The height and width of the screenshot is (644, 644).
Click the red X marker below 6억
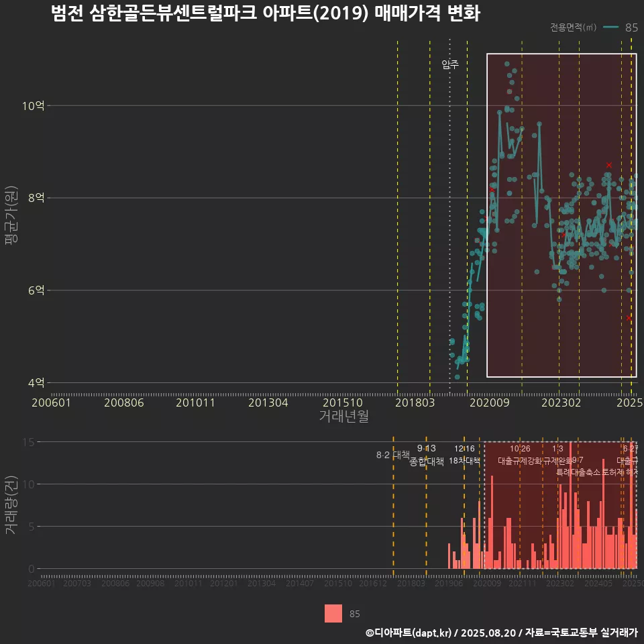click(629, 318)
